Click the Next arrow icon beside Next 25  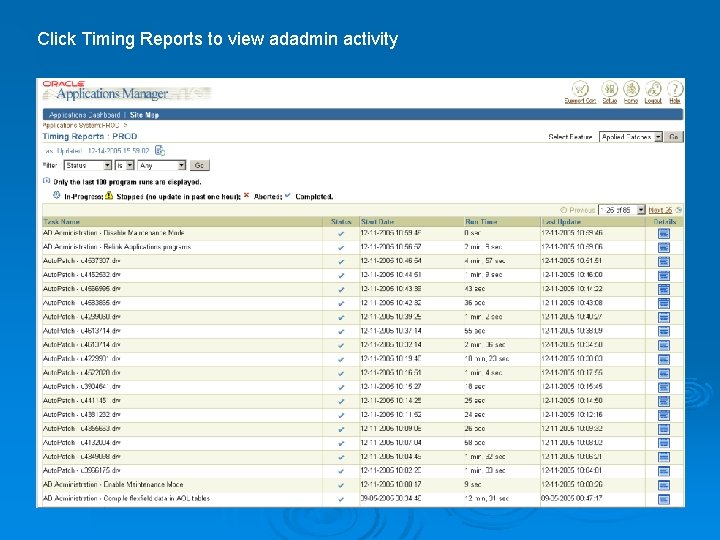pos(678,210)
